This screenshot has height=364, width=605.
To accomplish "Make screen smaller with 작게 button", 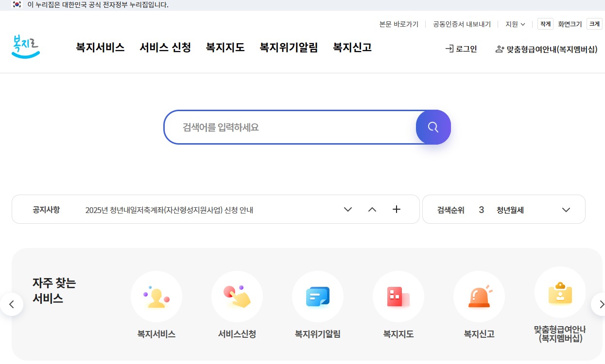I will (545, 24).
